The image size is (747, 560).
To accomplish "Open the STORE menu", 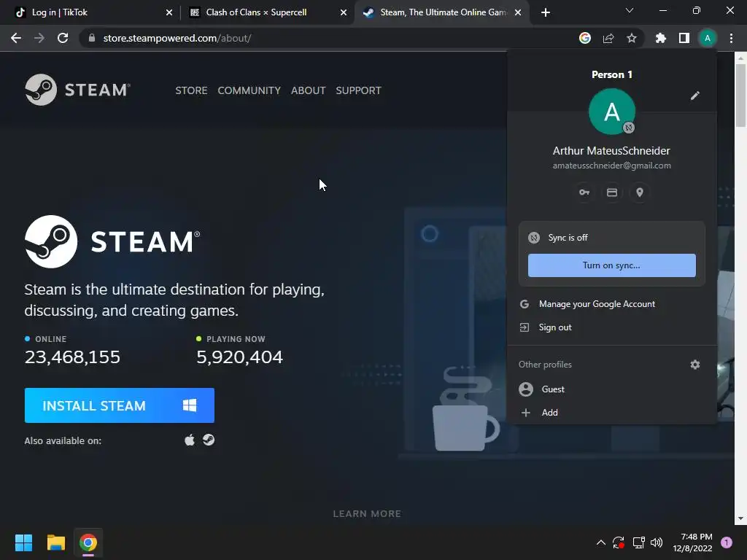I will coord(191,90).
